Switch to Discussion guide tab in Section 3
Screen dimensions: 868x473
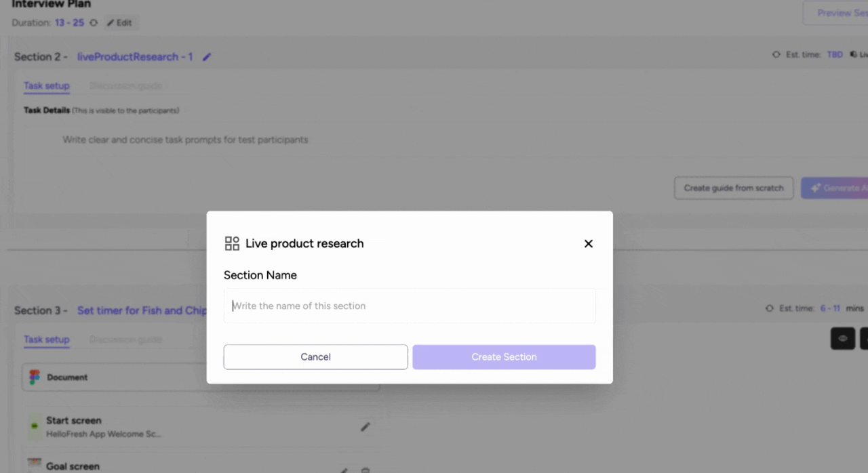point(125,340)
